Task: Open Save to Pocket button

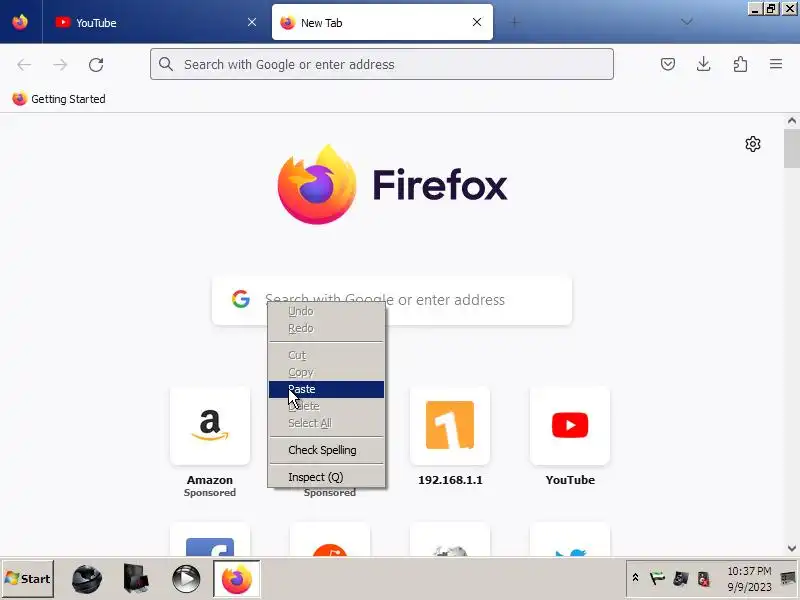Action: [x=668, y=64]
